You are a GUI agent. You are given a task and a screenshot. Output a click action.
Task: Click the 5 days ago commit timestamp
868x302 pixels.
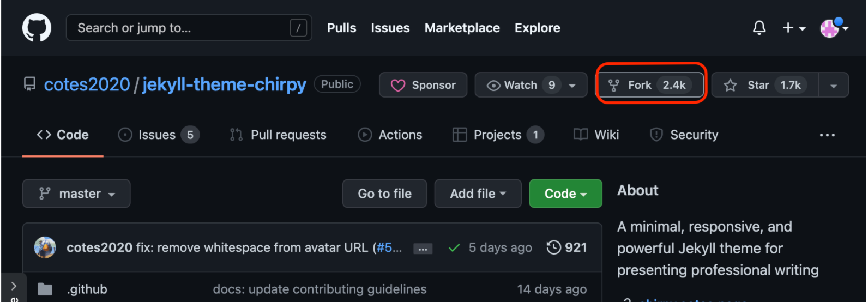tap(500, 247)
